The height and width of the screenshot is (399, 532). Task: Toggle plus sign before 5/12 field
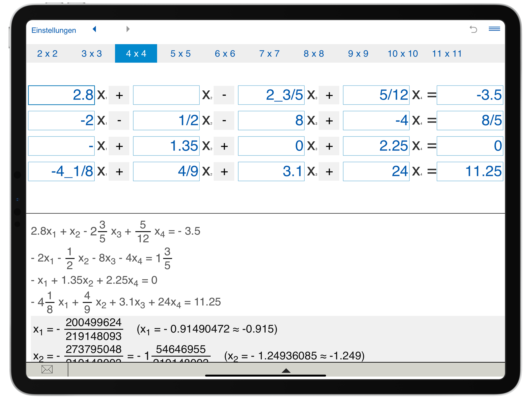pyautogui.click(x=329, y=95)
